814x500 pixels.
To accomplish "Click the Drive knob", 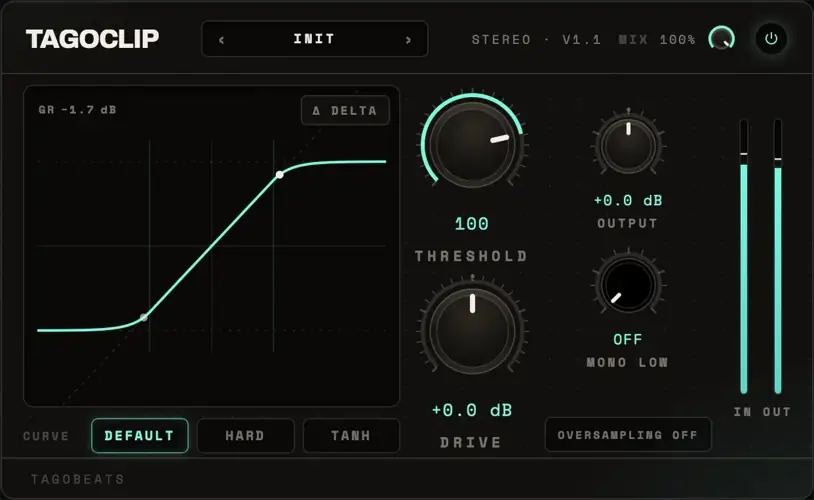I will point(472,330).
